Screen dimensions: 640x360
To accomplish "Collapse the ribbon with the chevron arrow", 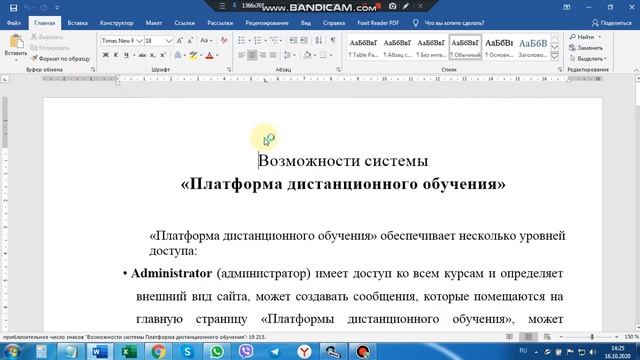I will 636,70.
